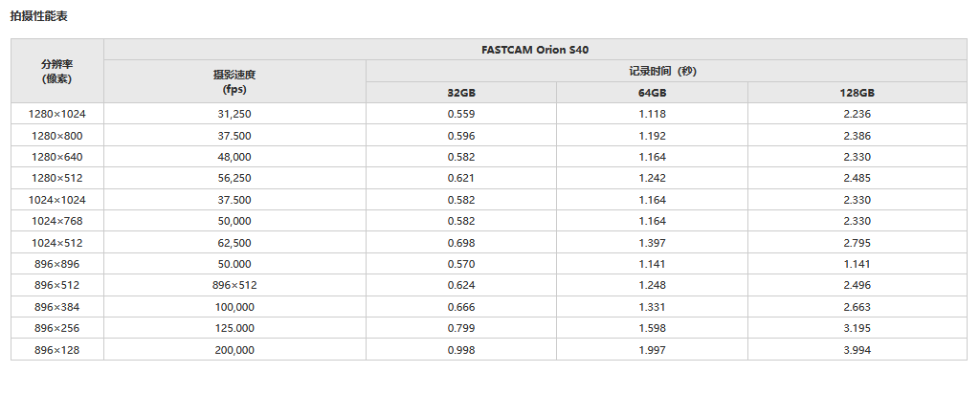Click the 拍摄性能表 heading
This screenshot has height=394, width=980.
pos(38,17)
